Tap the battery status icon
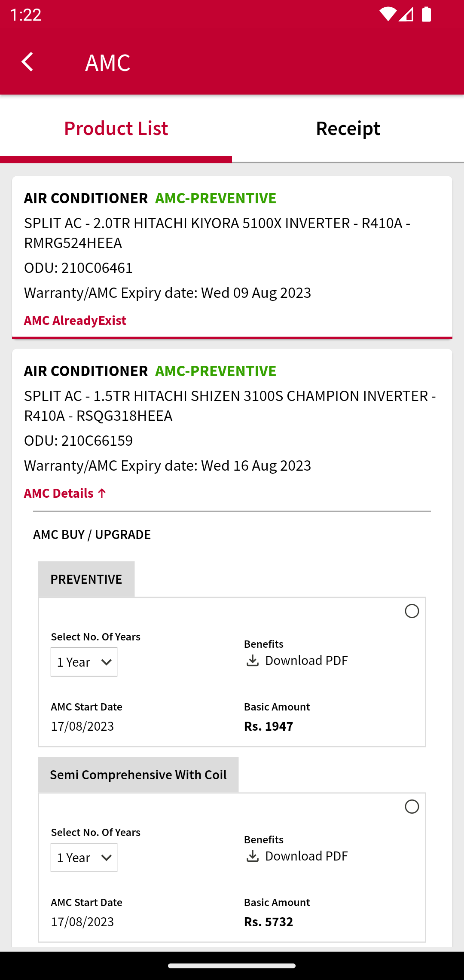464x980 pixels. (426, 15)
